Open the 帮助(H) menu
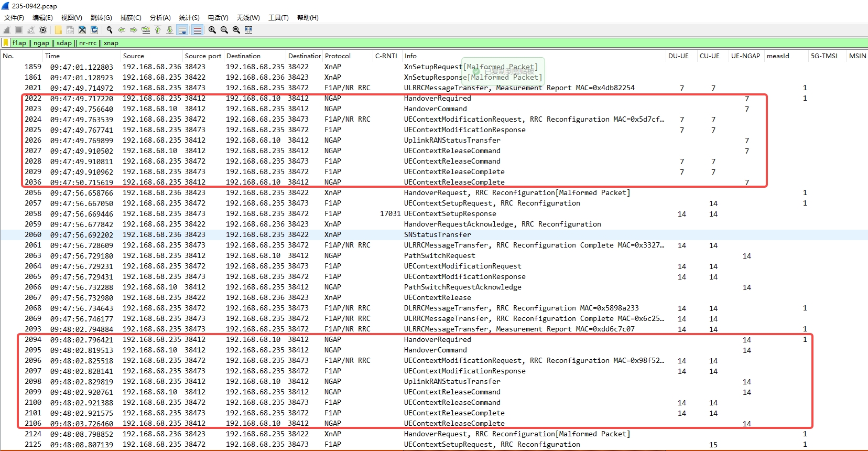868x451 pixels. 308,18
